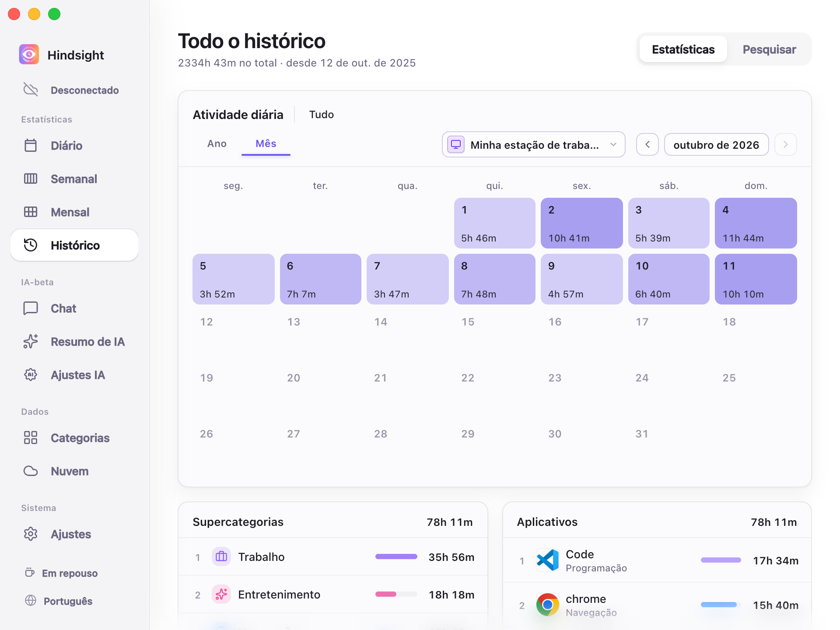Click the Tudo filter label
The height and width of the screenshot is (630, 840).
pos(322,114)
